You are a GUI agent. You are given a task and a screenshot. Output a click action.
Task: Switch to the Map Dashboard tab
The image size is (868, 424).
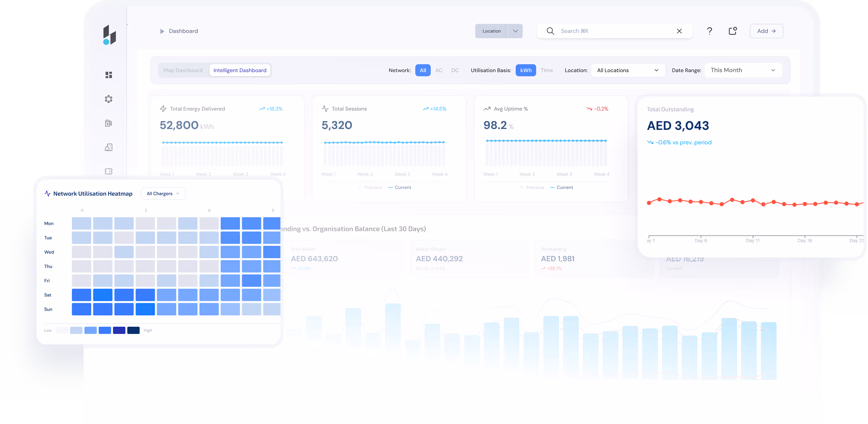coord(183,71)
